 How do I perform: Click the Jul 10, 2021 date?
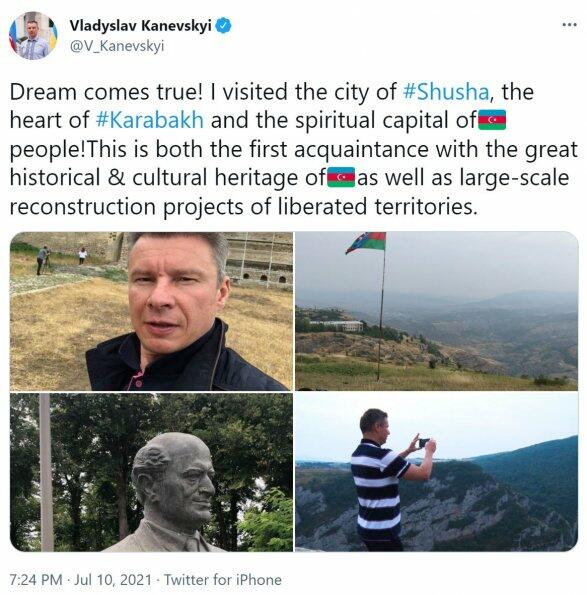point(112,580)
